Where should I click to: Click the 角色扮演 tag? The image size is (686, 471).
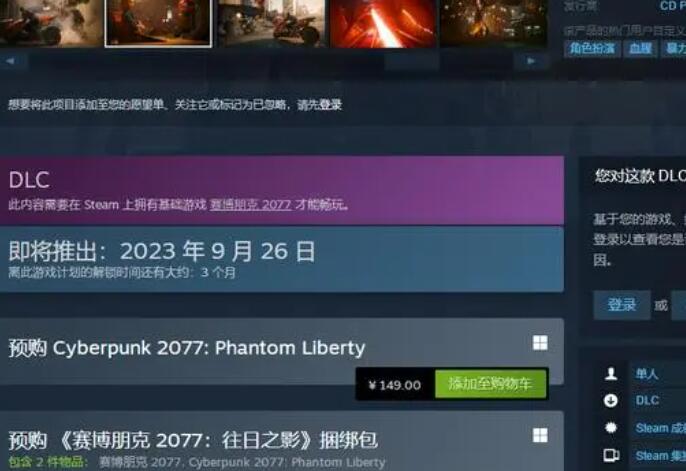point(592,48)
